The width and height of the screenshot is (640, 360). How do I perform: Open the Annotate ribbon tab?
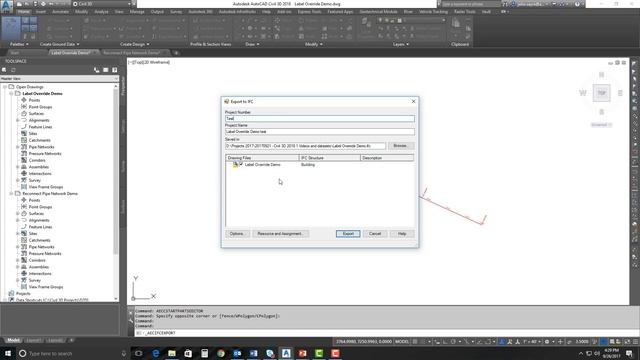60,12
